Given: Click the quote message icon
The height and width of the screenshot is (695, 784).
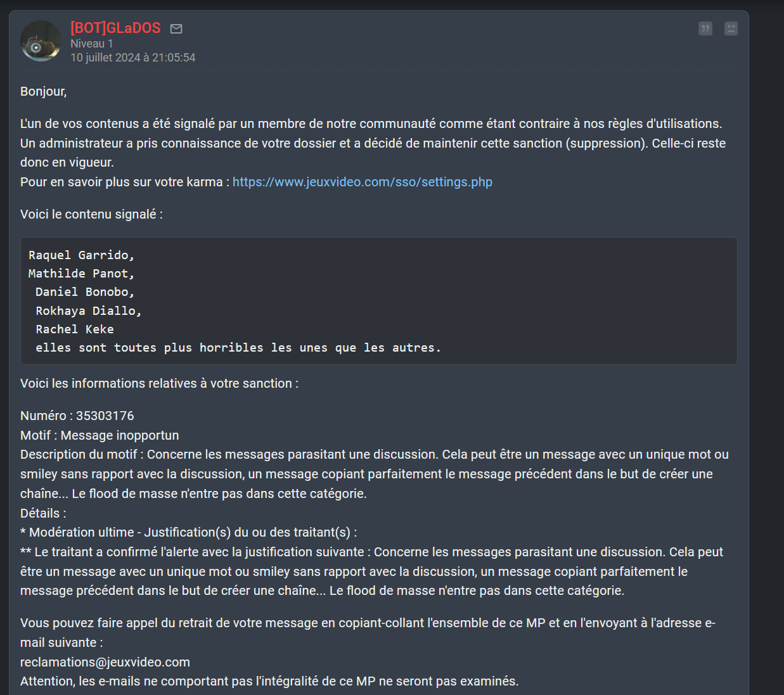Looking at the screenshot, I should (x=705, y=29).
